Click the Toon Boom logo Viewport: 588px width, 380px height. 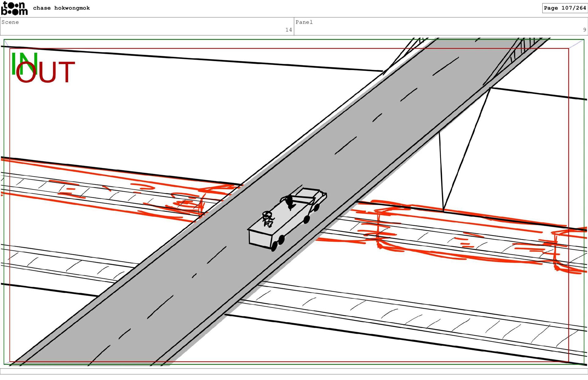14,8
